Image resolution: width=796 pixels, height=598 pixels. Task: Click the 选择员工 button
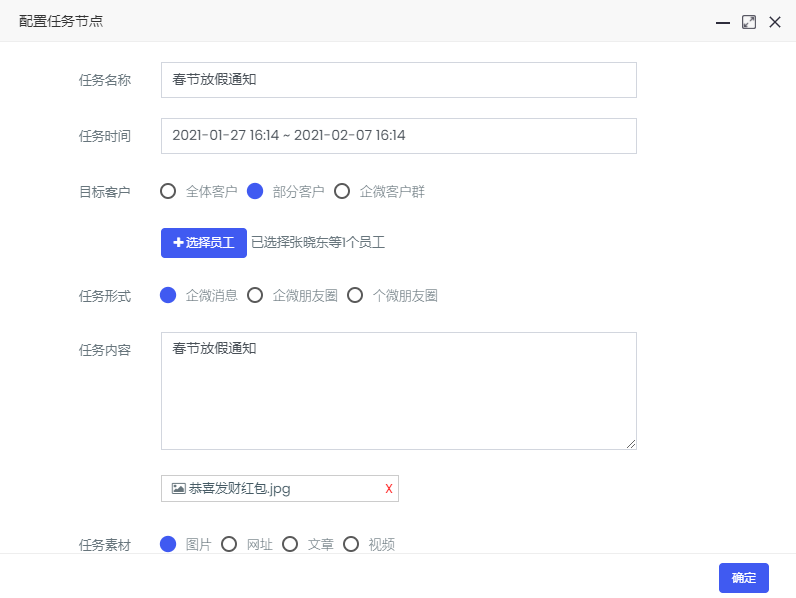coord(204,243)
